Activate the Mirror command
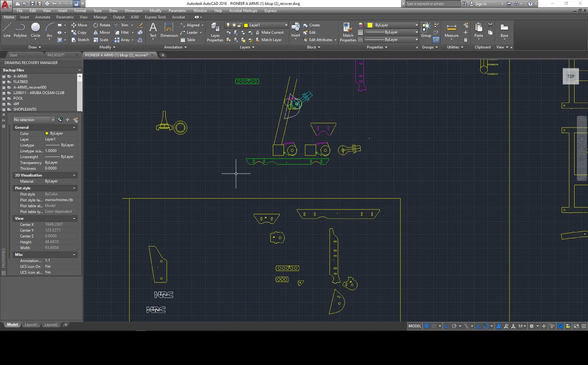 click(x=102, y=33)
